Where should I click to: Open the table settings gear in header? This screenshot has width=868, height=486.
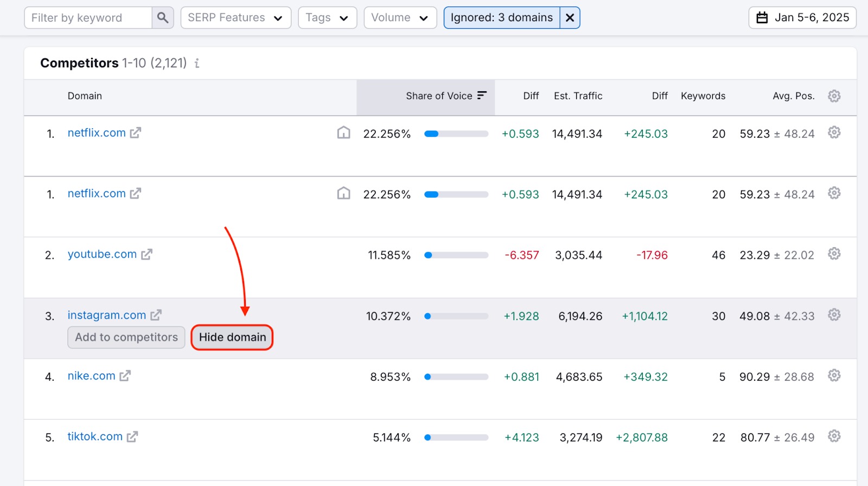(x=834, y=96)
